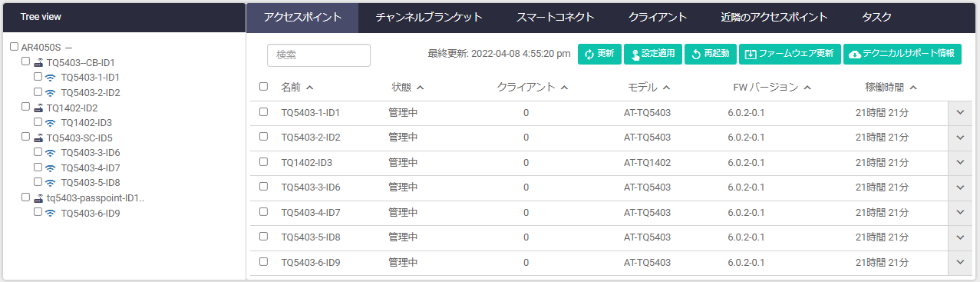Click the wireless icon beside TQ1402-ID3
Viewport: 980px width, 282px height.
pyautogui.click(x=50, y=123)
